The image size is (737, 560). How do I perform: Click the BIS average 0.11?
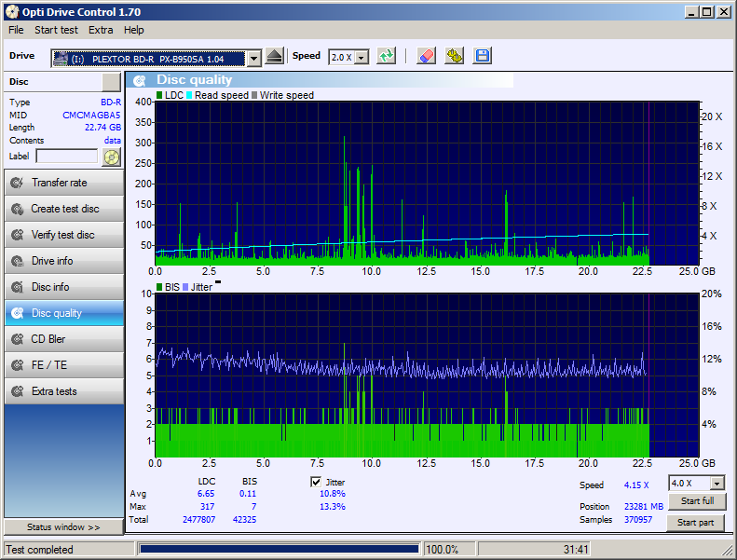pos(248,494)
